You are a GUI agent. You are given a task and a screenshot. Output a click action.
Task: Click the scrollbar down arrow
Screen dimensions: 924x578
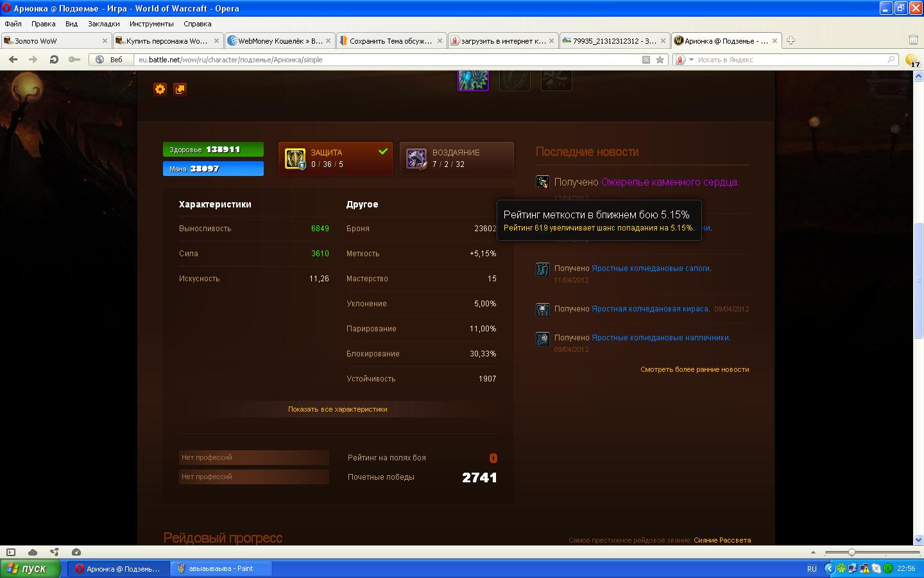[918, 540]
